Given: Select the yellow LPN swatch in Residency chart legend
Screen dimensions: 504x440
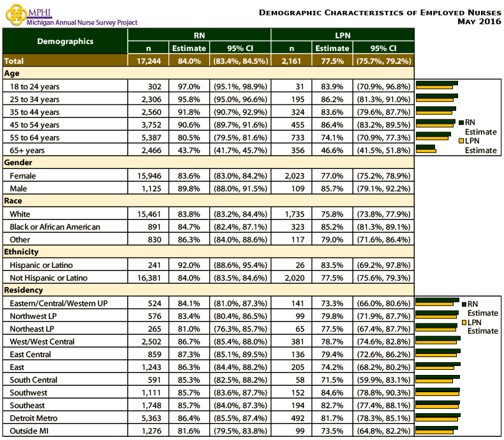Looking at the screenshot, I should pyautogui.click(x=464, y=323).
